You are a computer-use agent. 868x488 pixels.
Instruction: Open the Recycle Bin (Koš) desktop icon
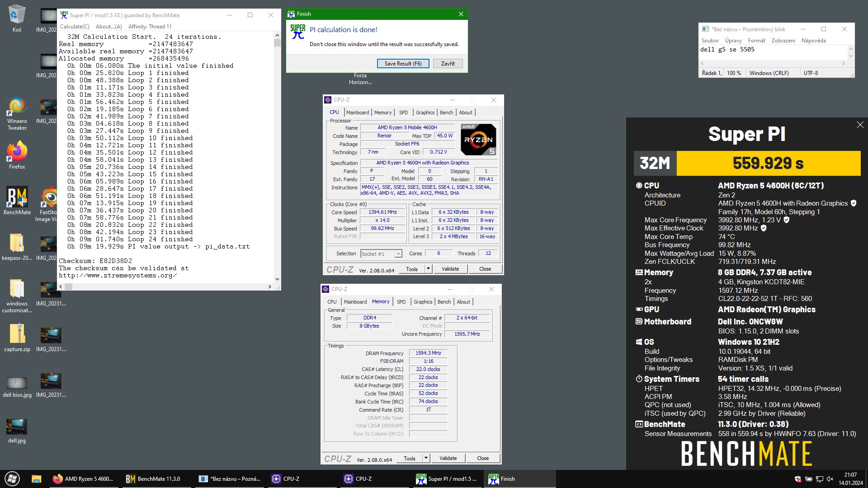(x=17, y=19)
